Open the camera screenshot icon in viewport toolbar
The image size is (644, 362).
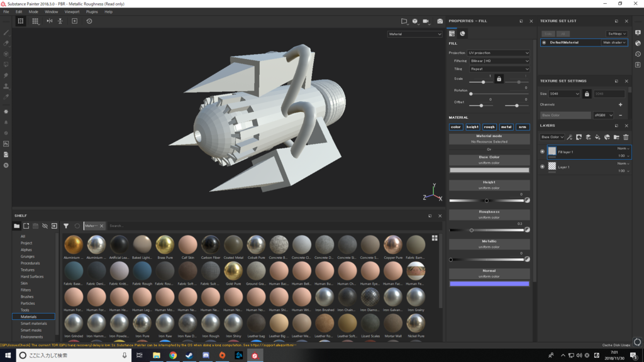(440, 21)
